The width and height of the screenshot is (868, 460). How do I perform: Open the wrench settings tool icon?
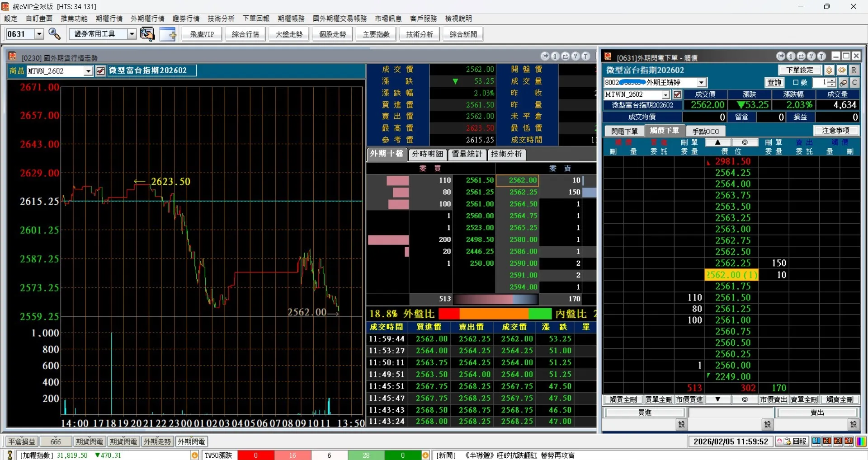click(147, 34)
